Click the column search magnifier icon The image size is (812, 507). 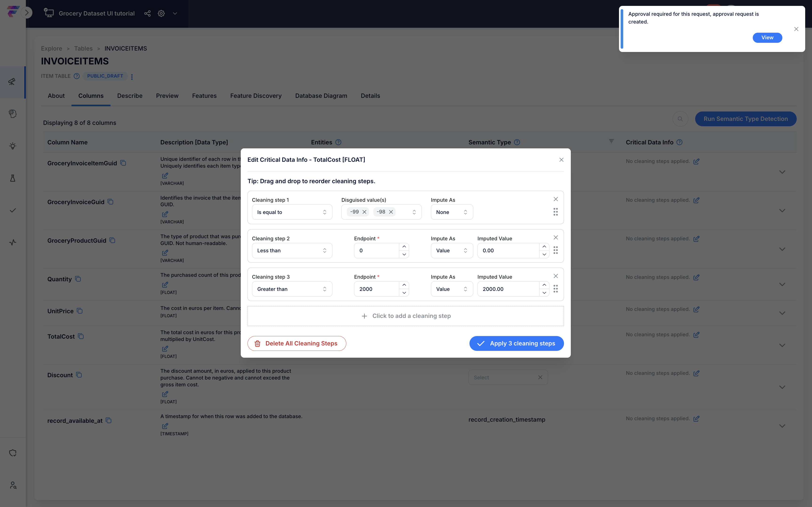[680, 119]
